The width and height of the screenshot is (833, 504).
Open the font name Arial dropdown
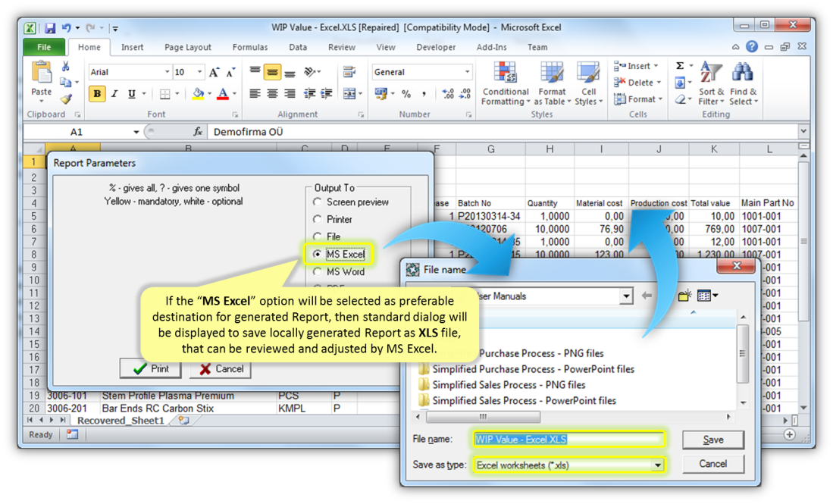tap(167, 72)
